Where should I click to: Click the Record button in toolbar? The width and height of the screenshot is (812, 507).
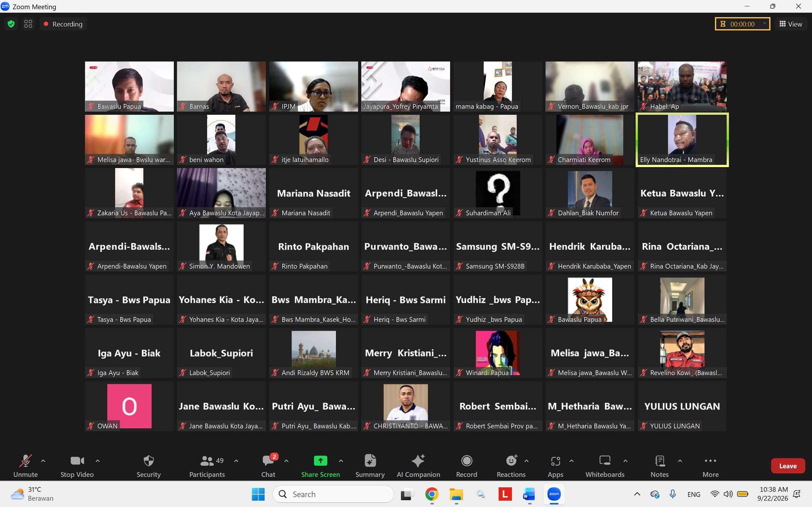(467, 466)
